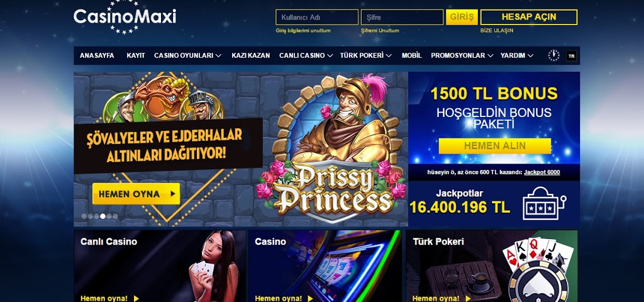Select the first carousel slide dot

click(x=84, y=216)
